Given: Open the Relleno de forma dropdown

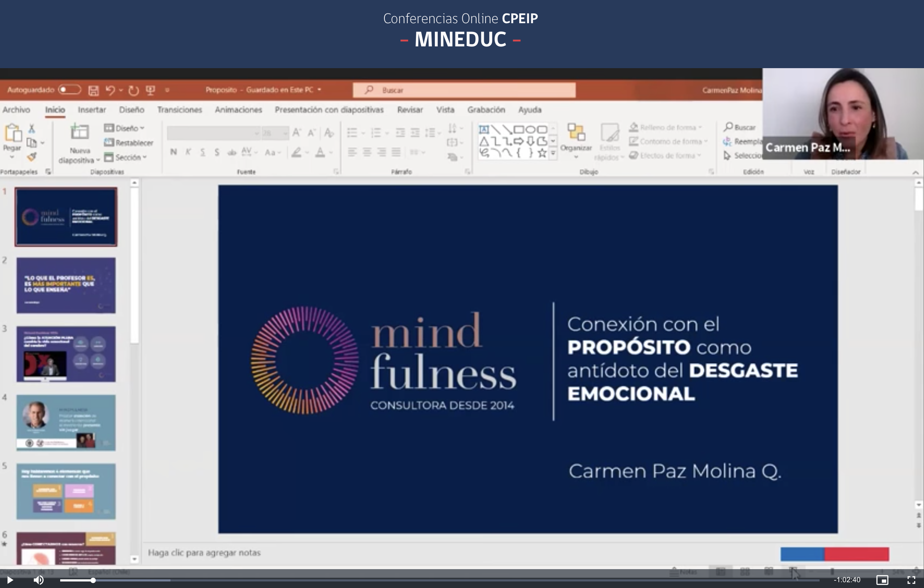Looking at the screenshot, I should [x=666, y=127].
